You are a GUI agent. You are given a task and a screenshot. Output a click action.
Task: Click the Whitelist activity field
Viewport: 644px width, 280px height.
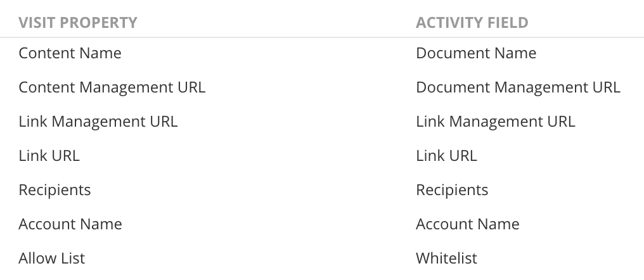coord(446,258)
